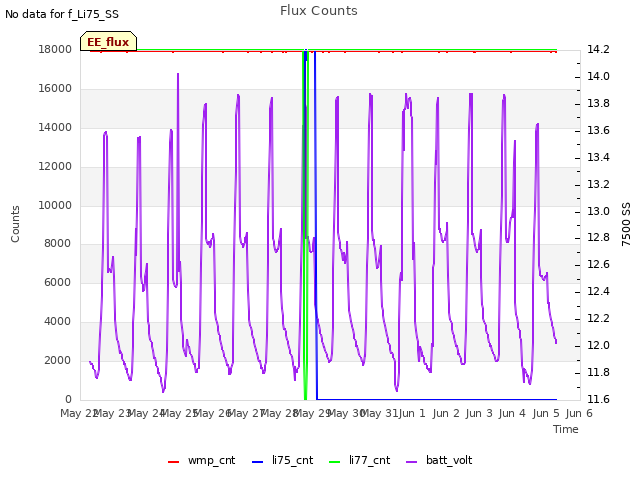Click the 14.2 right axis tick label
The height and width of the screenshot is (480, 640).
598,49
